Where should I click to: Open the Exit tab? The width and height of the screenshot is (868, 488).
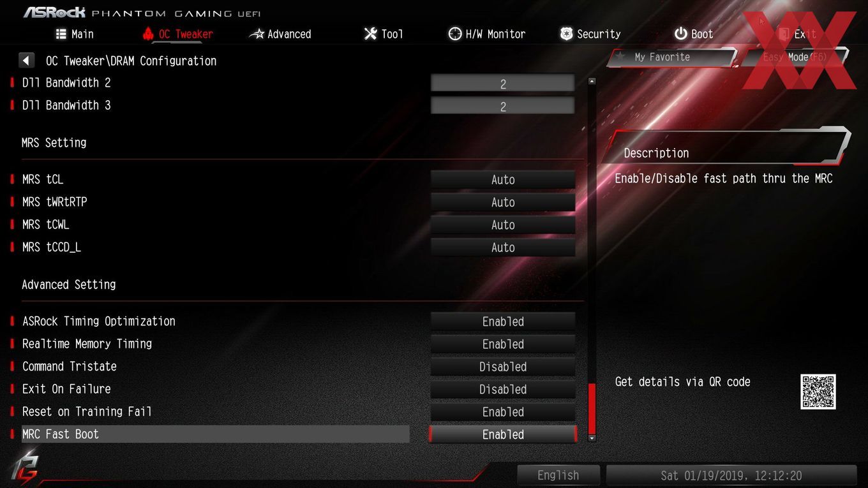click(798, 34)
